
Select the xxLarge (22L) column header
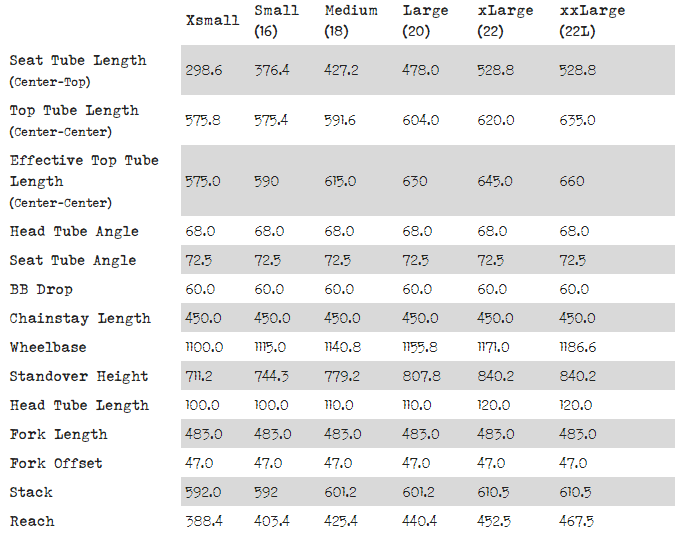coord(592,20)
